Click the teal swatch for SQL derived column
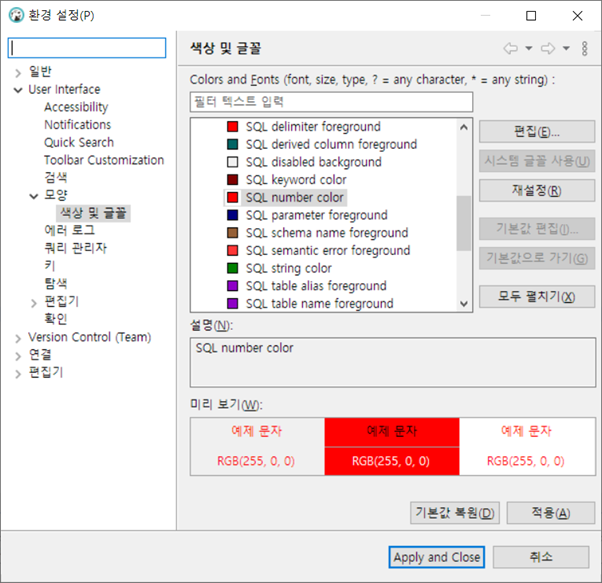The width and height of the screenshot is (602, 583). point(232,144)
